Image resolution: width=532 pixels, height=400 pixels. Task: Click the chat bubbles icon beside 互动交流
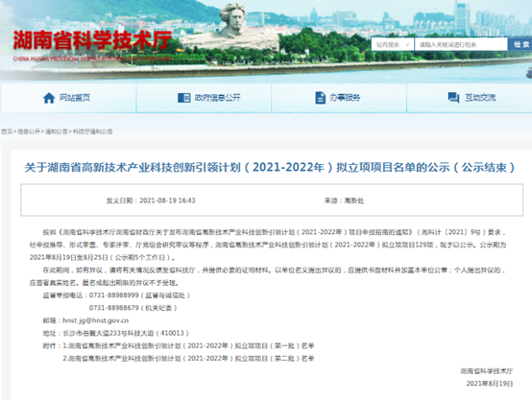(453, 98)
